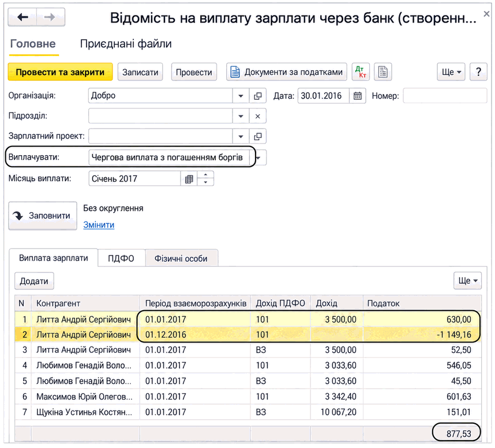The image size is (495, 448).
Task: Switch to Приєднані файли section
Action: [x=126, y=44]
